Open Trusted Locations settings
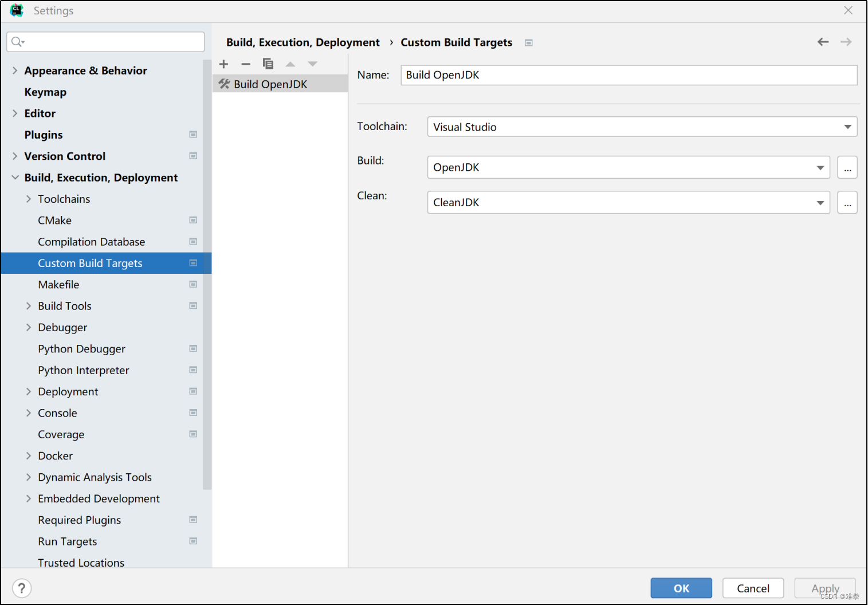Screen dimensions: 868x605 pos(81,563)
